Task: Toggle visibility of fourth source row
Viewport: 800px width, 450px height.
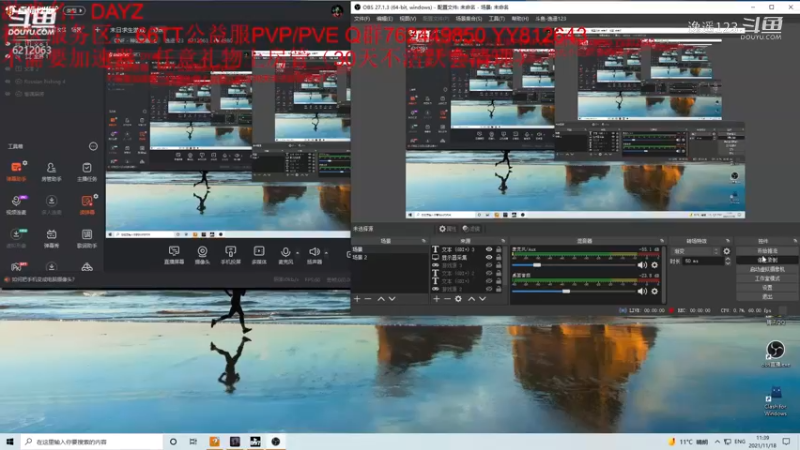Action: pyautogui.click(x=489, y=273)
